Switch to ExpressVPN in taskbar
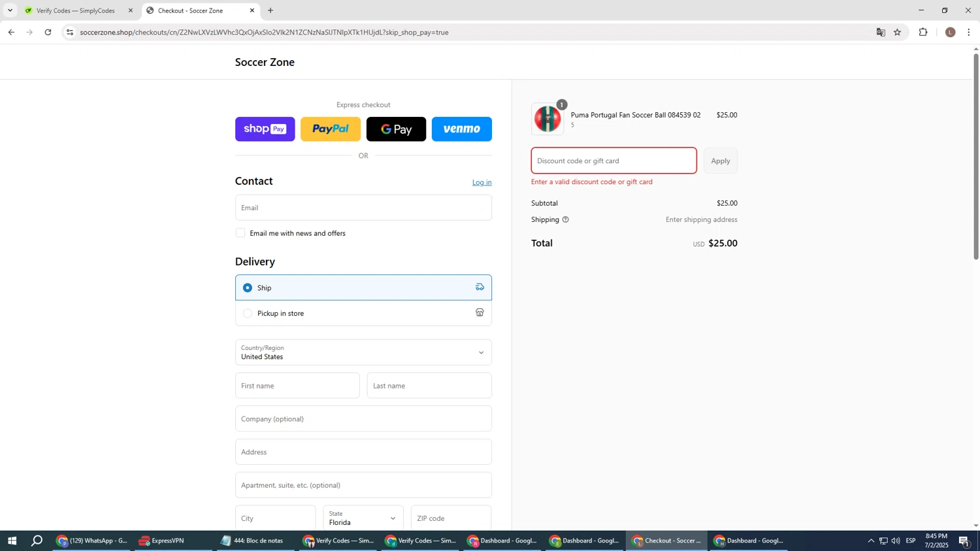This screenshot has height=551, width=980. point(173,541)
